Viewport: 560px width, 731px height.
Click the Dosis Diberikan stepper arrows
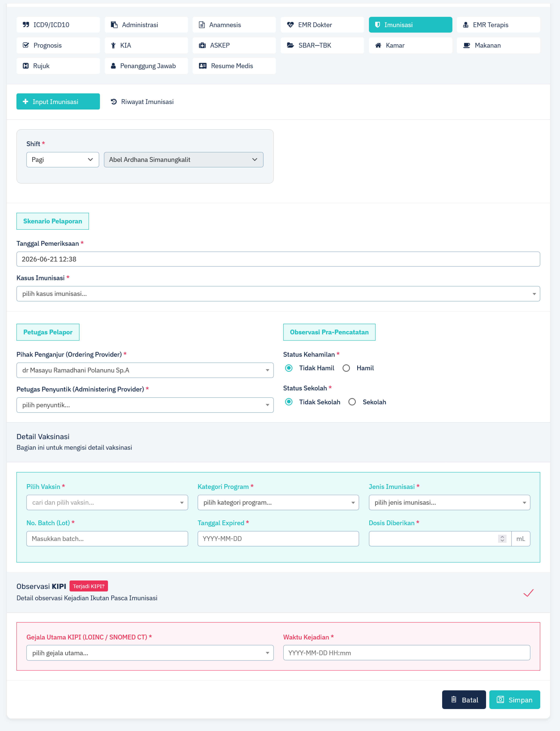click(502, 539)
